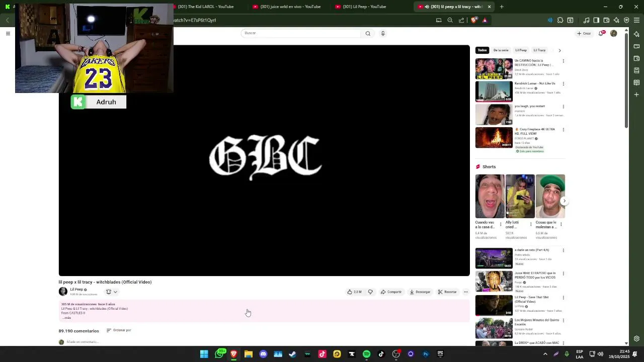Viewport: 644px width, 362px height.
Task: Open options for Kendrick Lamar Not Like Us
Action: [x=563, y=84]
